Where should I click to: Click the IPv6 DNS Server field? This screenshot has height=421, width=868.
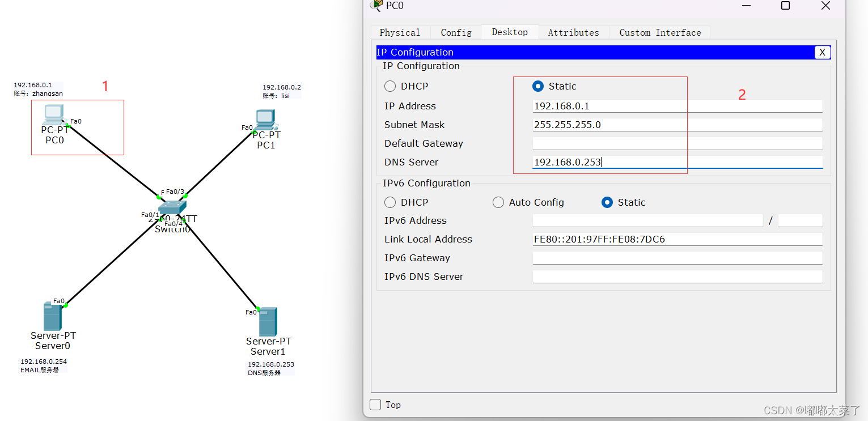coord(678,277)
